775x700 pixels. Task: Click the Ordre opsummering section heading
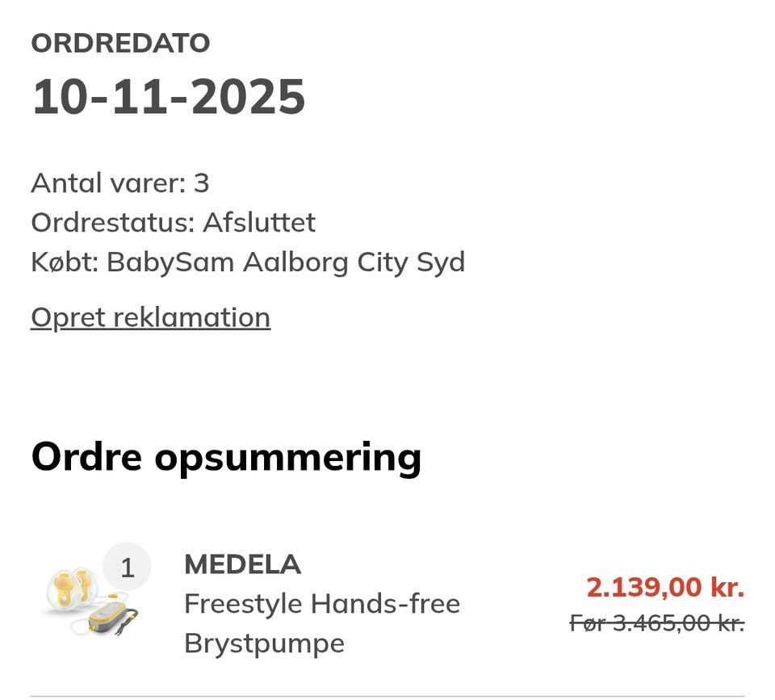[225, 455]
